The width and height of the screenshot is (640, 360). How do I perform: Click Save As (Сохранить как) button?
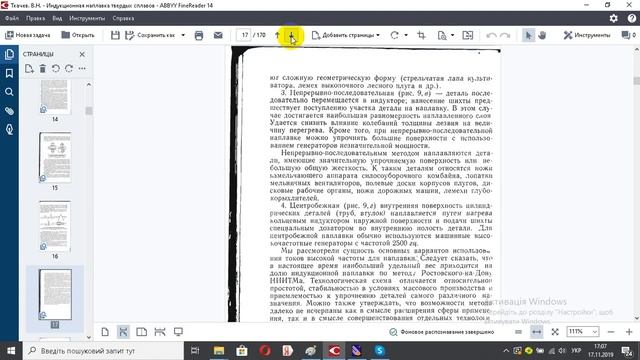[151, 36]
